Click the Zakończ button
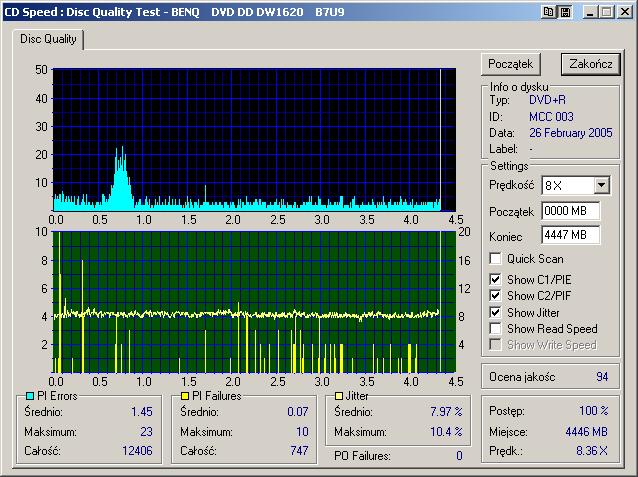The width and height of the screenshot is (638, 477). coord(591,64)
